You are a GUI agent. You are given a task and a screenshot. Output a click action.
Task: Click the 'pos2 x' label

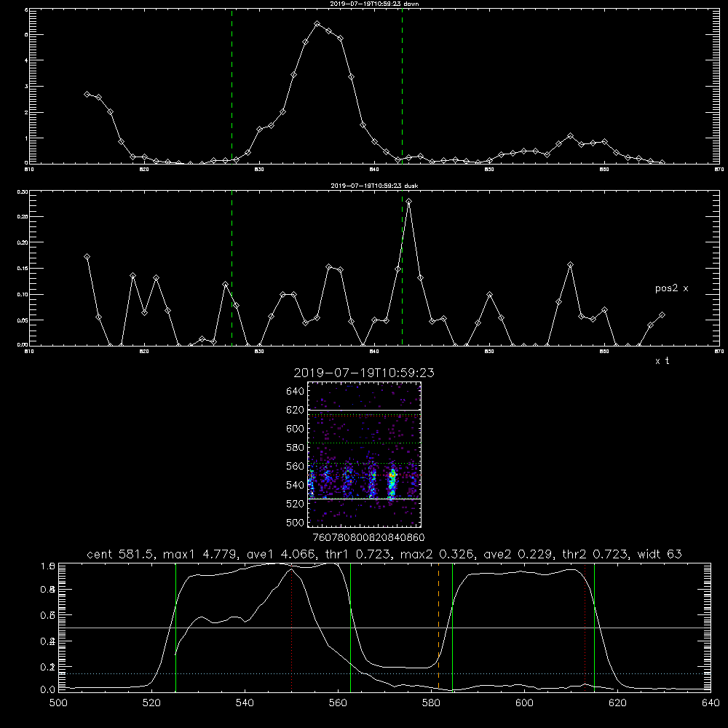click(671, 288)
